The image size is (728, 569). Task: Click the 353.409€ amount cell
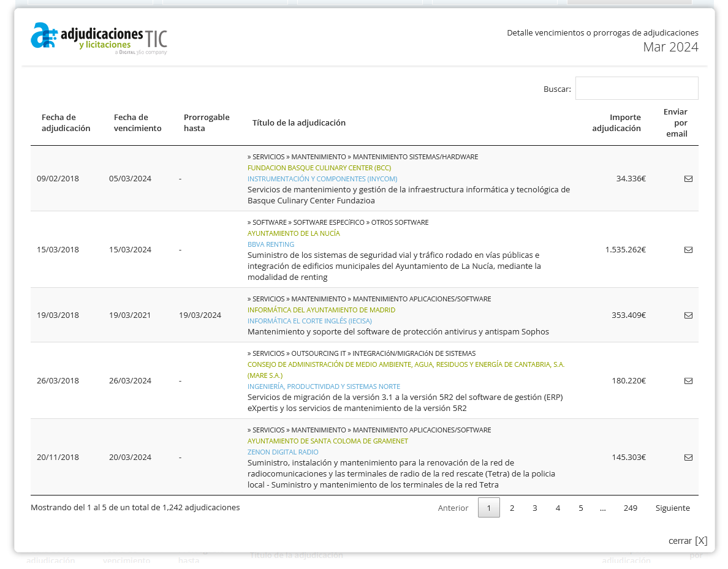629,315
